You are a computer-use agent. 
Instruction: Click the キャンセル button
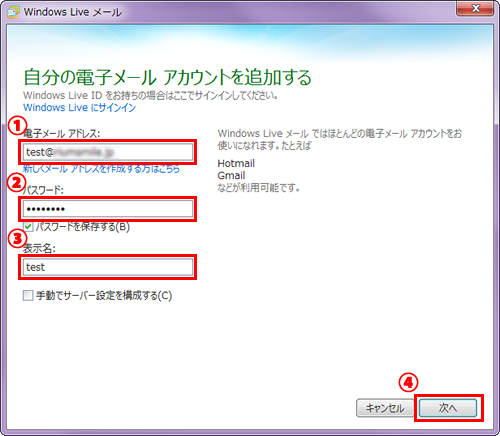pyautogui.click(x=385, y=408)
